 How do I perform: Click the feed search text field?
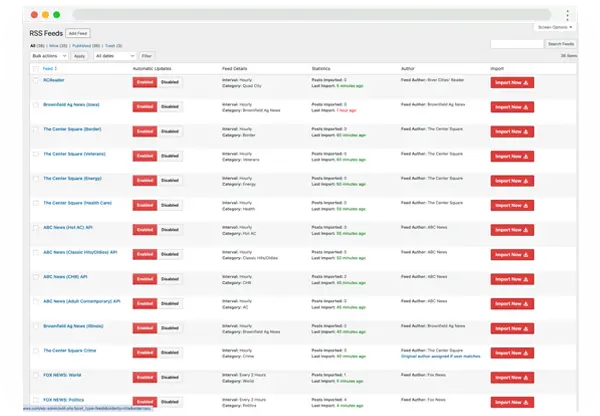[516, 44]
